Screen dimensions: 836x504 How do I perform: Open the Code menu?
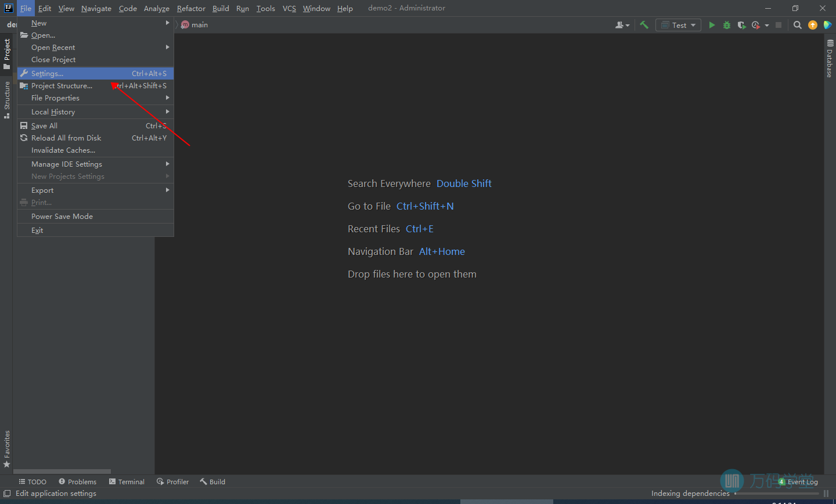128,8
